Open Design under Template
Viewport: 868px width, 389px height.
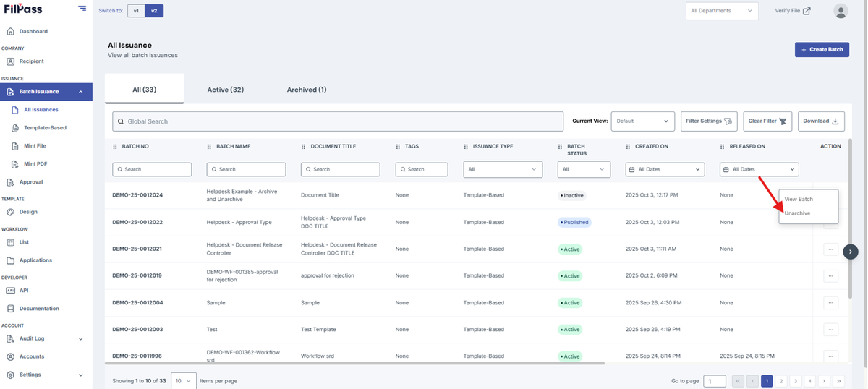pyautogui.click(x=28, y=212)
